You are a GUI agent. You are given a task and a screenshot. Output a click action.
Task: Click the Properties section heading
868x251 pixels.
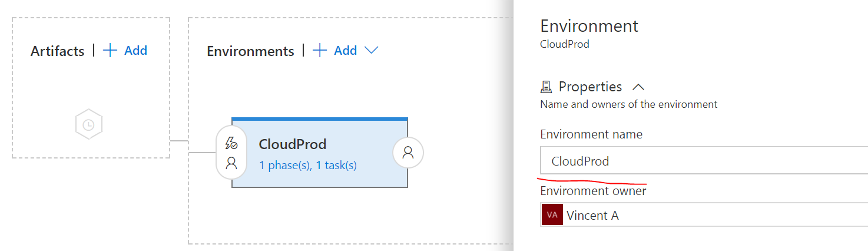point(590,87)
